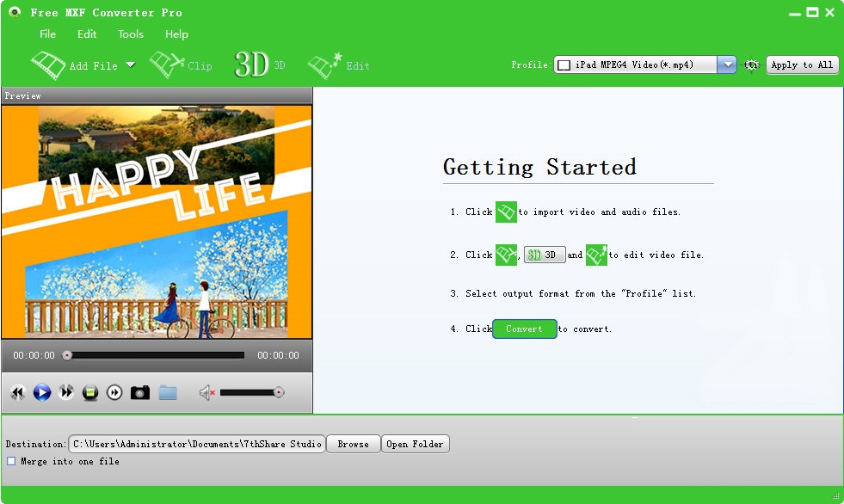844x504 pixels.
Task: Open the snapshot folder icon below the preview
Action: (168, 392)
